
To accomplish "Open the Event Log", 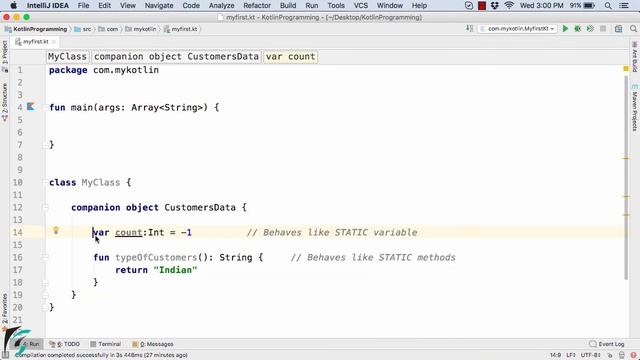I will [607, 344].
